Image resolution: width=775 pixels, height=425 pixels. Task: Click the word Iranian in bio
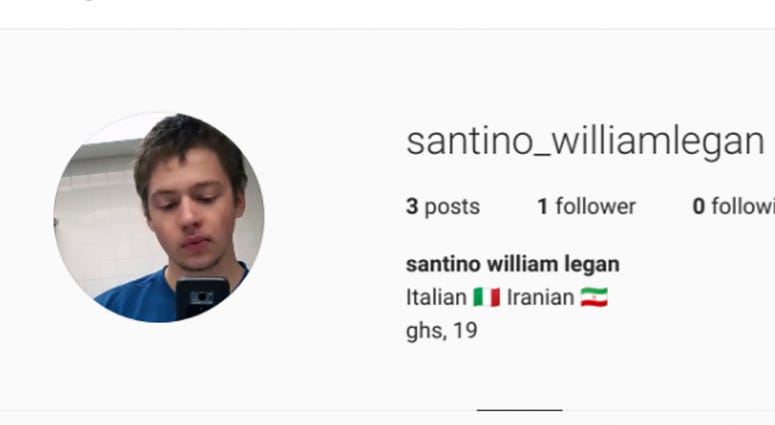tap(540, 298)
